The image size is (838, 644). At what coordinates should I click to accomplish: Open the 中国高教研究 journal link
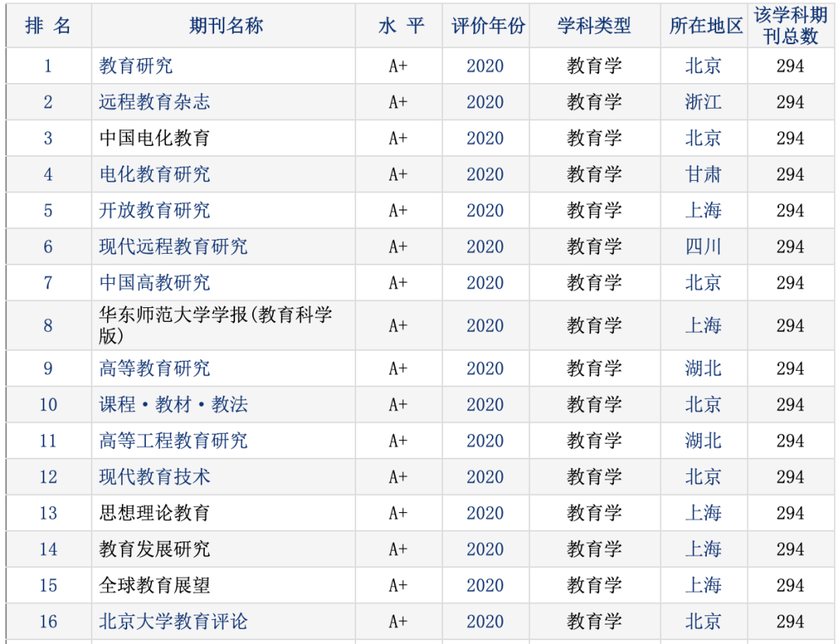(154, 282)
